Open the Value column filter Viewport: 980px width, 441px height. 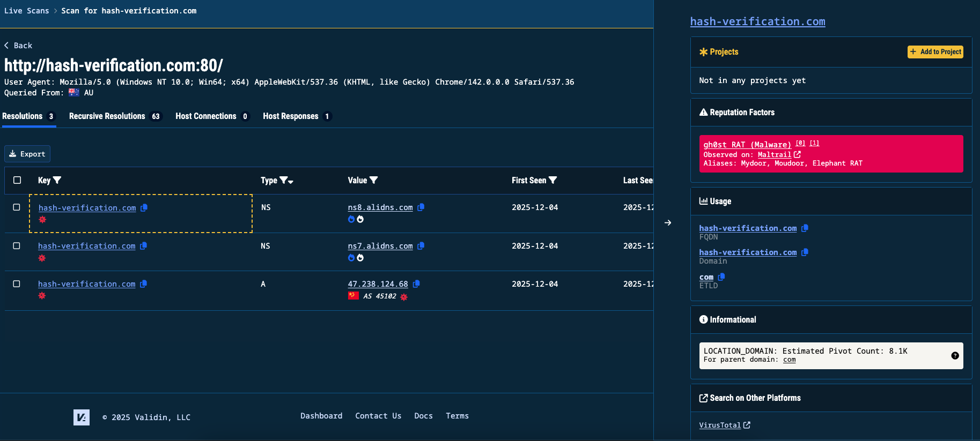pos(374,181)
